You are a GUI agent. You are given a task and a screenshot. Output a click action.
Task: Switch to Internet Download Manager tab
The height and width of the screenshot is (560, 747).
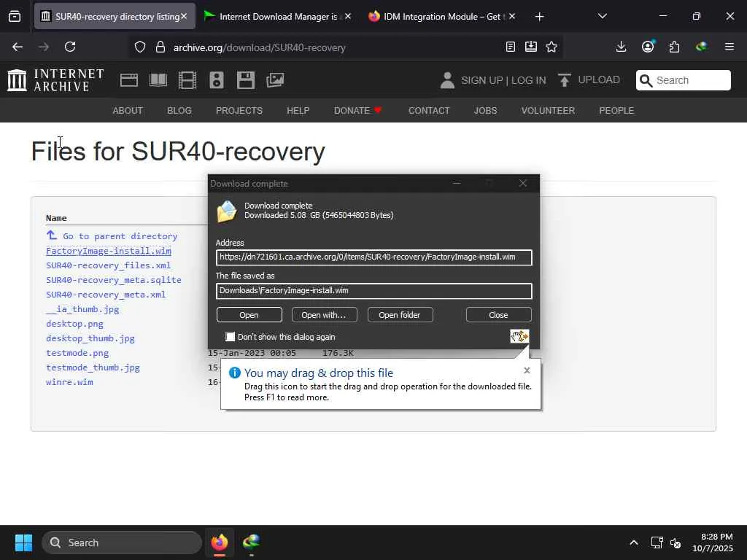[x=278, y=16]
